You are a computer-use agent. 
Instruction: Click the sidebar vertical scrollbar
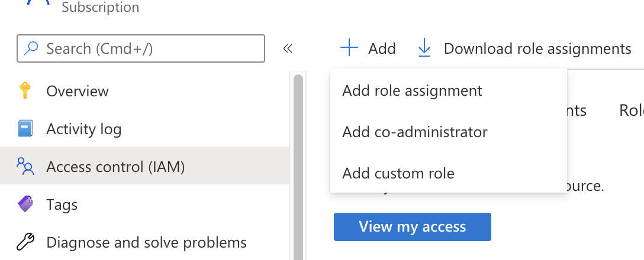click(x=298, y=165)
